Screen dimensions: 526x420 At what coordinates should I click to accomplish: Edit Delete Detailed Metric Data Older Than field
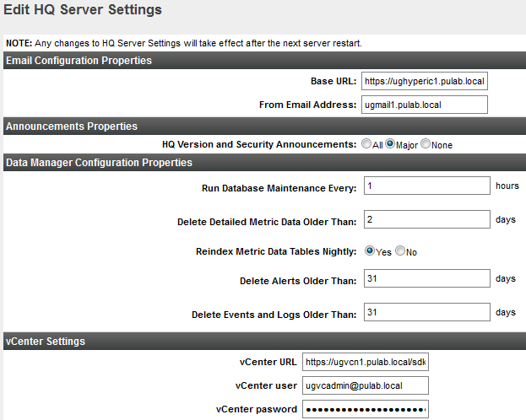426,220
